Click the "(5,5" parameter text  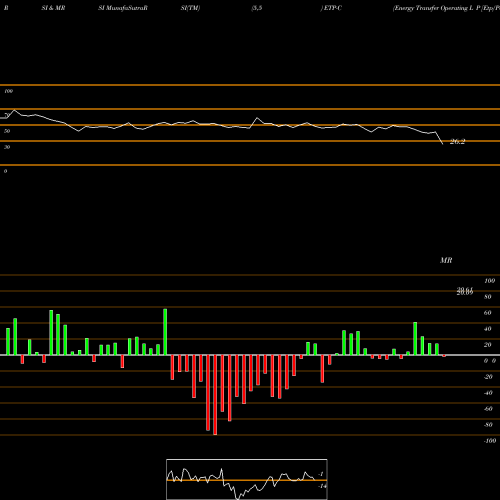pos(257,8)
